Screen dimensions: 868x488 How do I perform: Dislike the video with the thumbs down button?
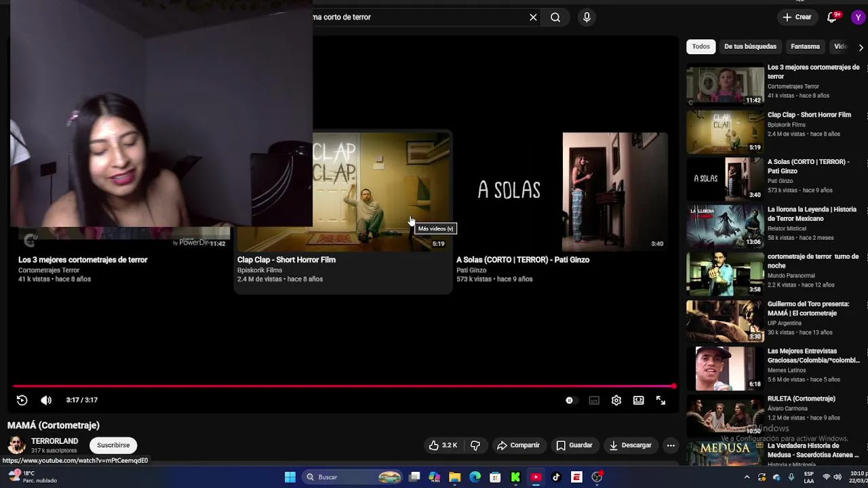point(475,445)
